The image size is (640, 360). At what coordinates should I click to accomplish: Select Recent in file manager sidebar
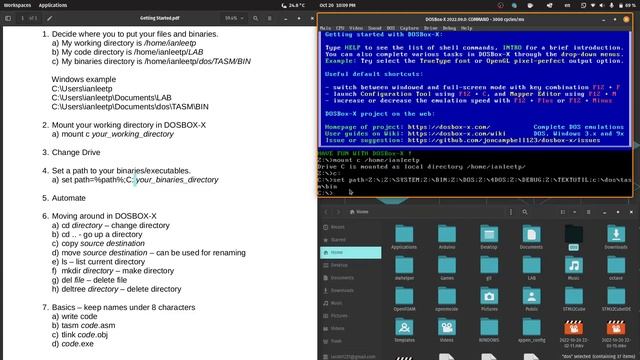pos(350,227)
